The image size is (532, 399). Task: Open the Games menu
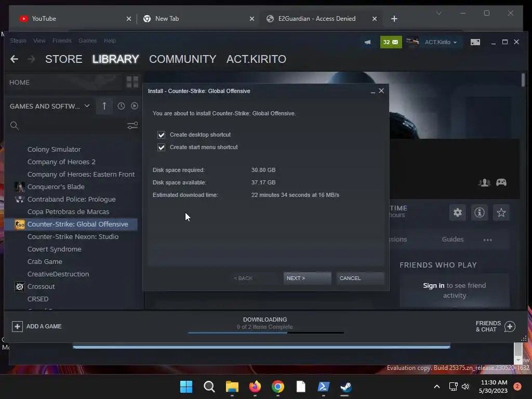pos(87,41)
